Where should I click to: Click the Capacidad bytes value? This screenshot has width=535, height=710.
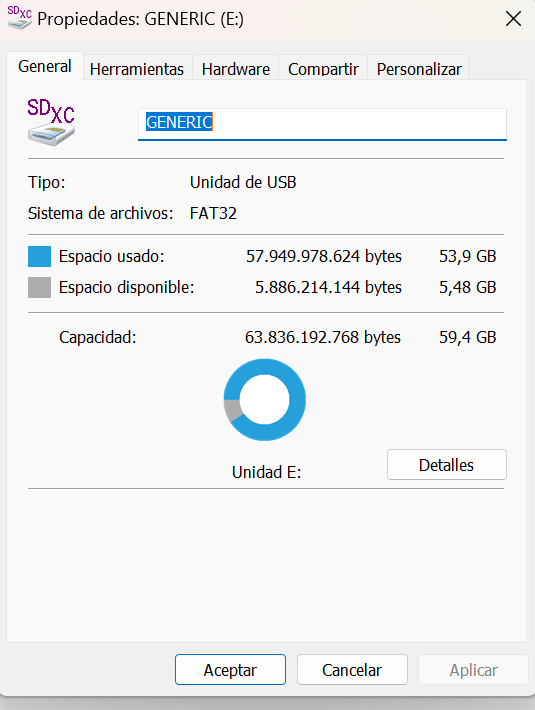(x=323, y=337)
